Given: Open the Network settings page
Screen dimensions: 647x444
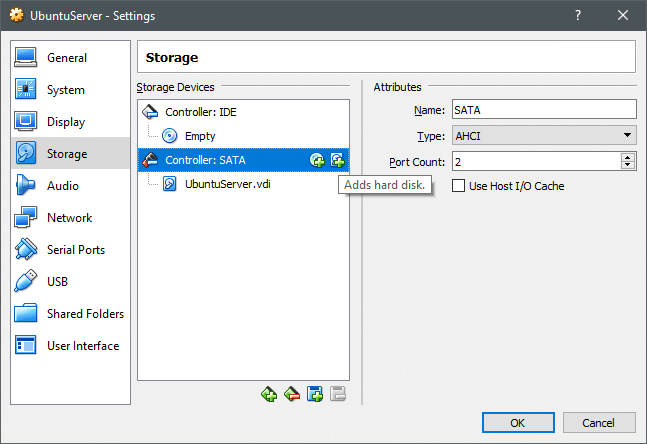Looking at the screenshot, I should coord(70,217).
